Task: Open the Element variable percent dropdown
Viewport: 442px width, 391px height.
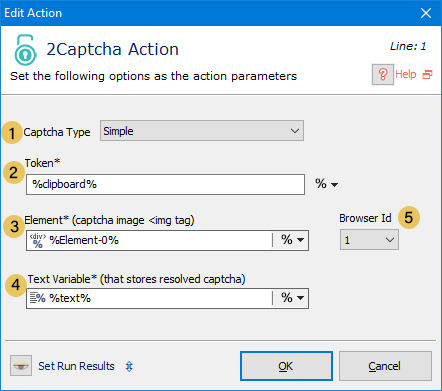Action: (292, 240)
